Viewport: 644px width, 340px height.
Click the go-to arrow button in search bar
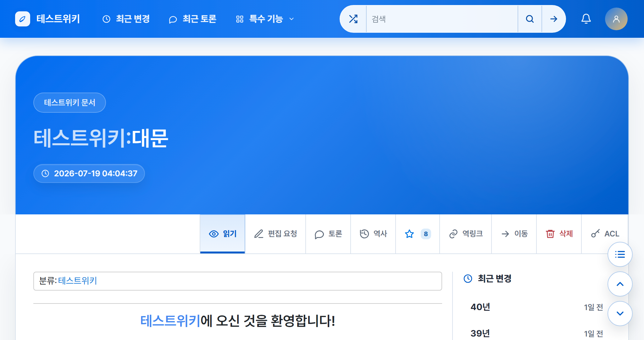pos(554,19)
